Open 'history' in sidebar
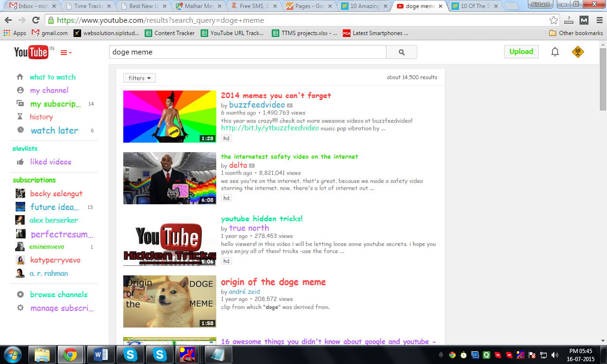Image resolution: width=607 pixels, height=364 pixels. [x=41, y=117]
